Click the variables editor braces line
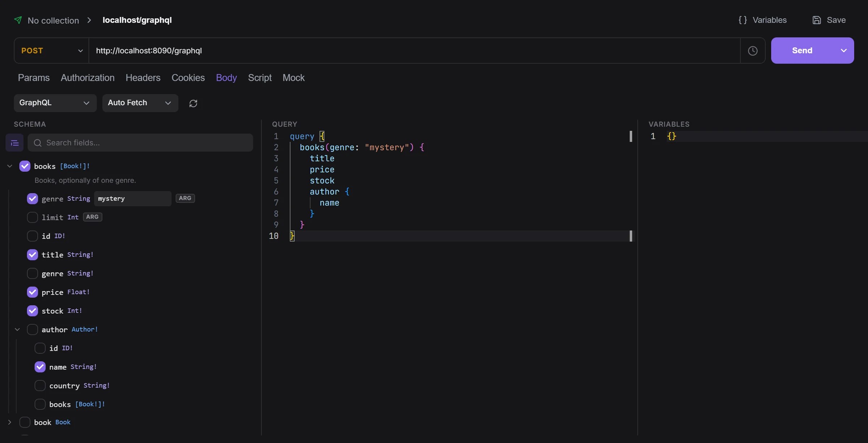Viewport: 868px width, 443px height. pyautogui.click(x=671, y=136)
